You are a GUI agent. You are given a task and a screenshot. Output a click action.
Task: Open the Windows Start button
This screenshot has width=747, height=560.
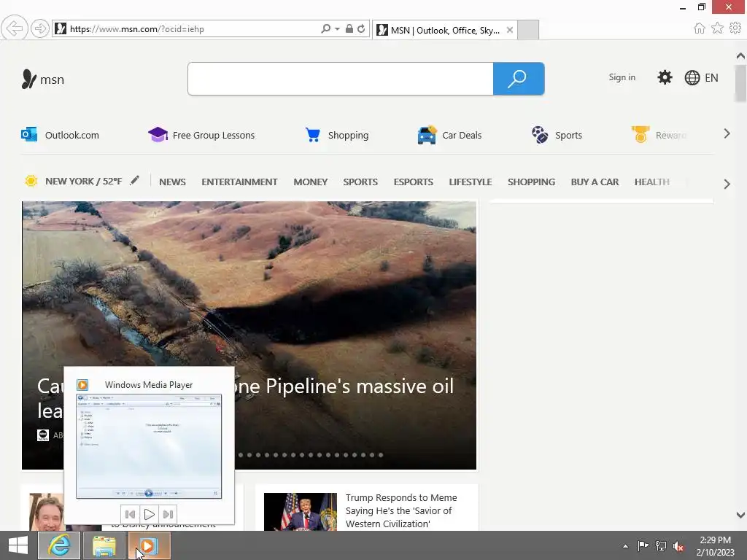[x=18, y=545]
